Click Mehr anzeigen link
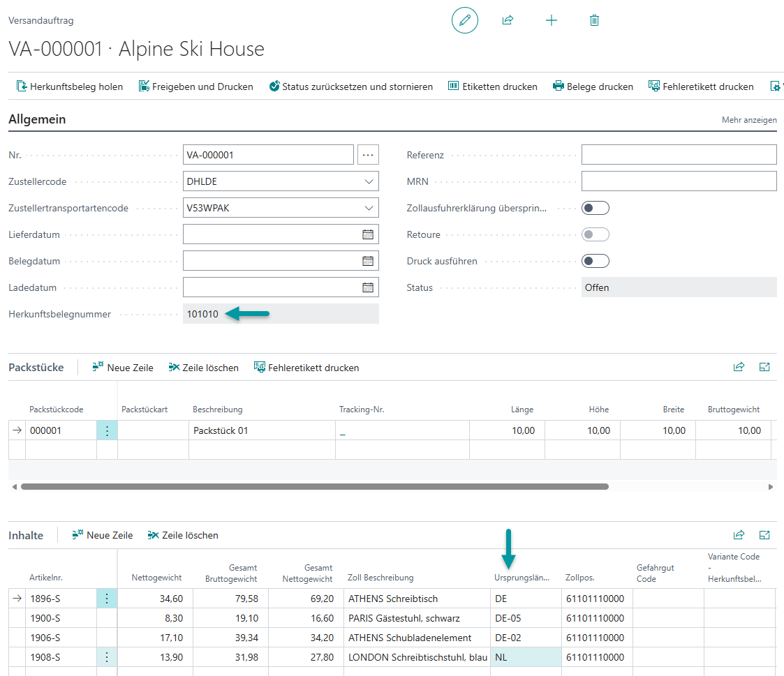This screenshot has height=676, width=784. (749, 120)
